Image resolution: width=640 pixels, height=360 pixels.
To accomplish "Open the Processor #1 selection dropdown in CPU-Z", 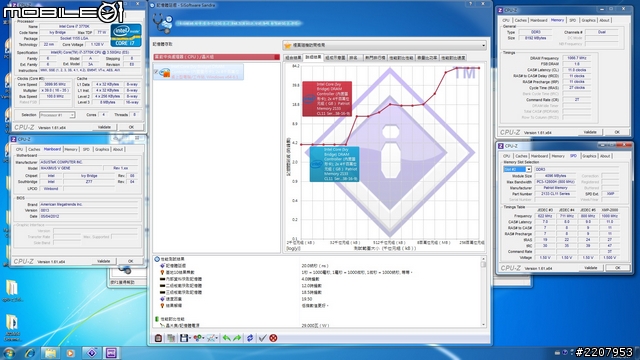I will click(57, 115).
